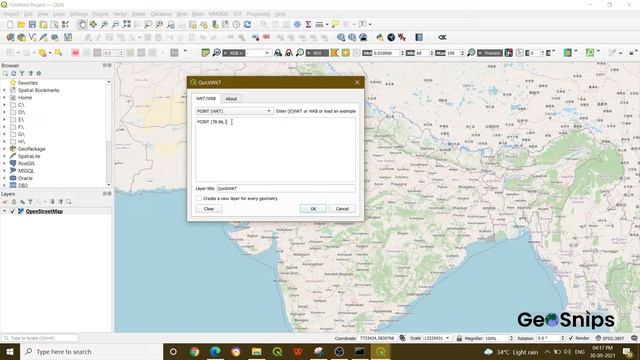
Task: Open the Data Source Manager icon
Action: pyautogui.click(x=10, y=38)
